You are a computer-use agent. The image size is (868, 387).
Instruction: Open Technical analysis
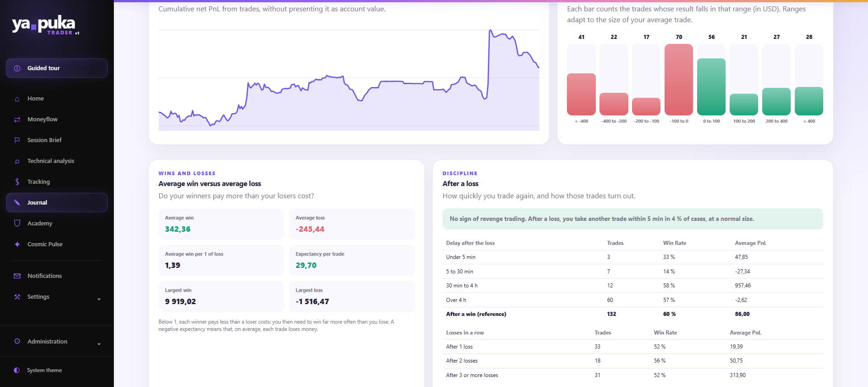pos(57,161)
